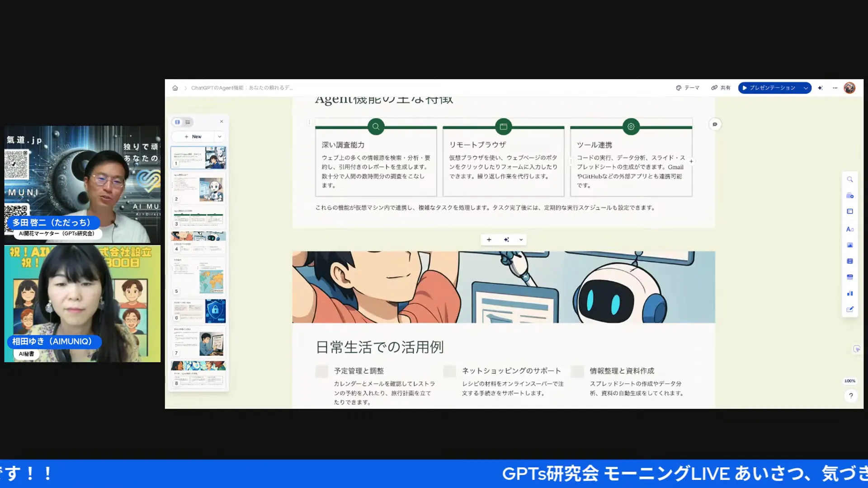Open the 100% zoom level control
Viewport: 868px width, 488px height.
point(850,381)
